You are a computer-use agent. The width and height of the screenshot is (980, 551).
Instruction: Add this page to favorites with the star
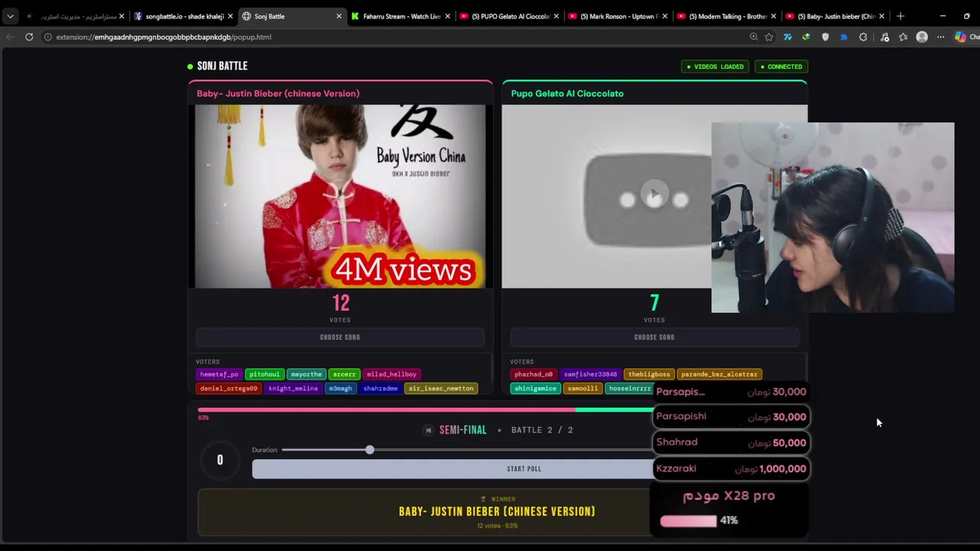pos(769,37)
